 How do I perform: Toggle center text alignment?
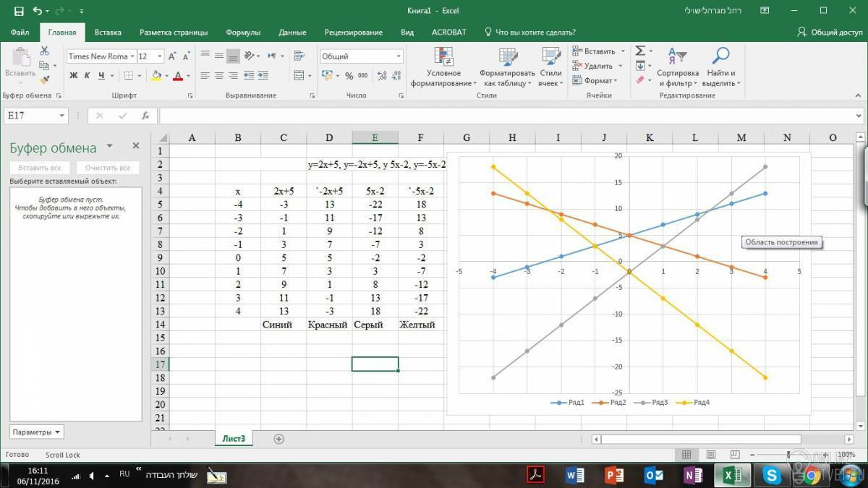point(218,76)
